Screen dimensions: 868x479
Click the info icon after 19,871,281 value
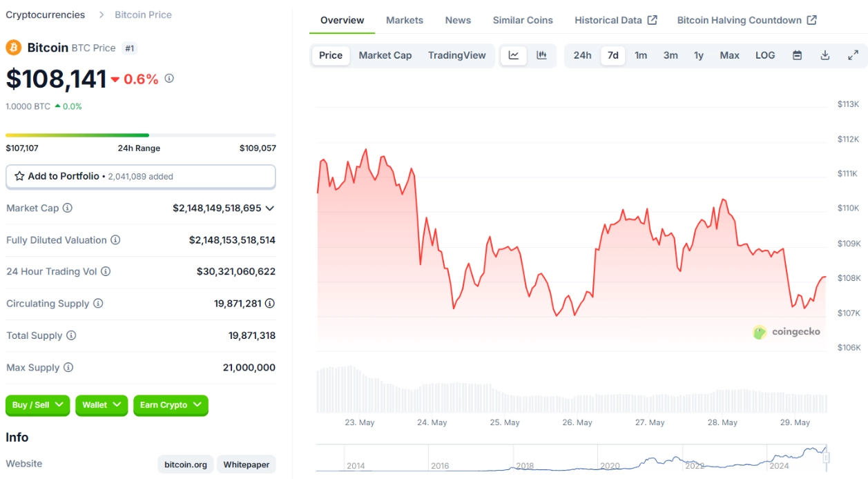coord(270,304)
